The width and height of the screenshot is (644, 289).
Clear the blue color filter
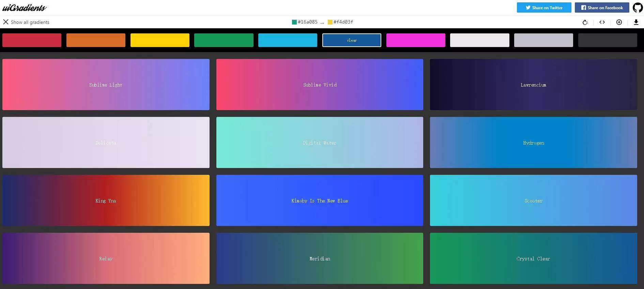point(352,40)
